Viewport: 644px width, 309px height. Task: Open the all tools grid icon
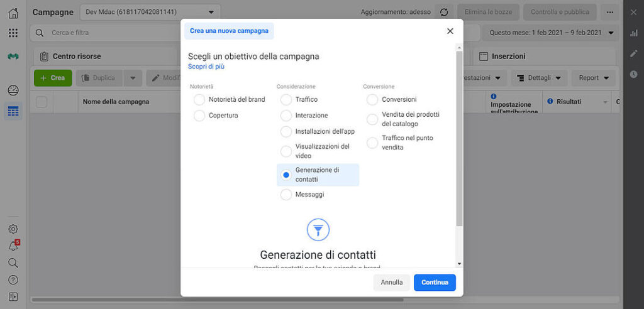pyautogui.click(x=13, y=33)
